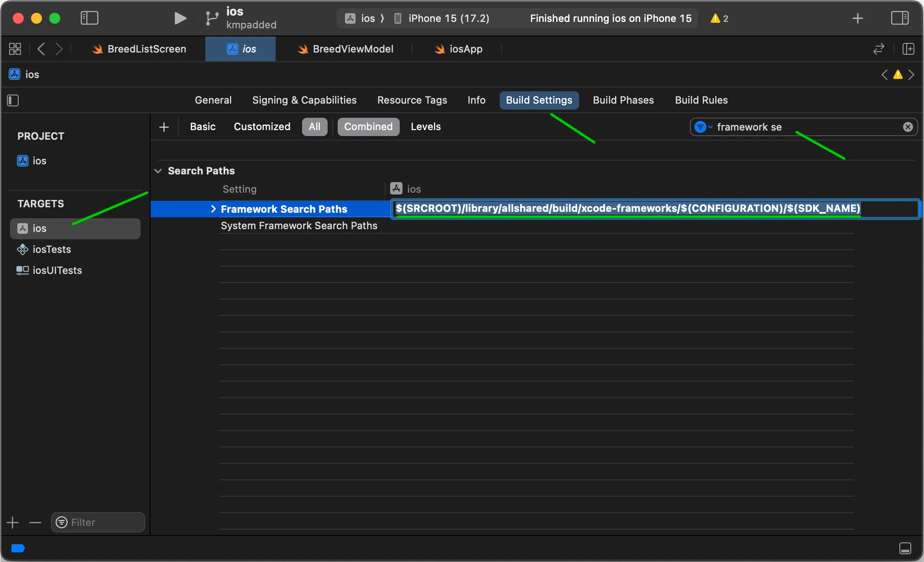Open the warnings indicator showing 2

pos(720,18)
